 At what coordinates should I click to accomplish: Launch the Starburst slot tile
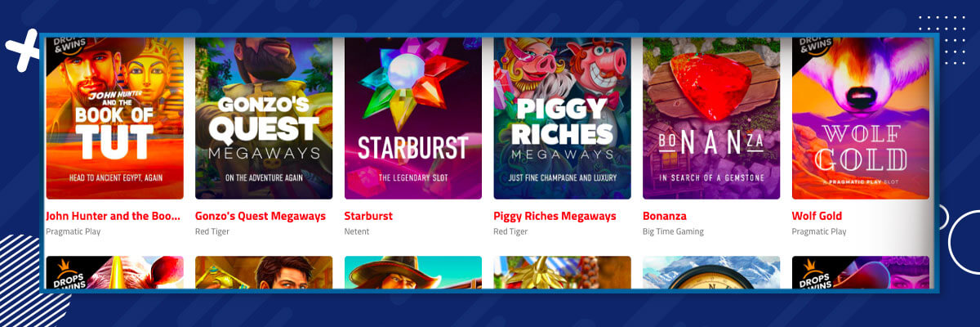pos(413,118)
